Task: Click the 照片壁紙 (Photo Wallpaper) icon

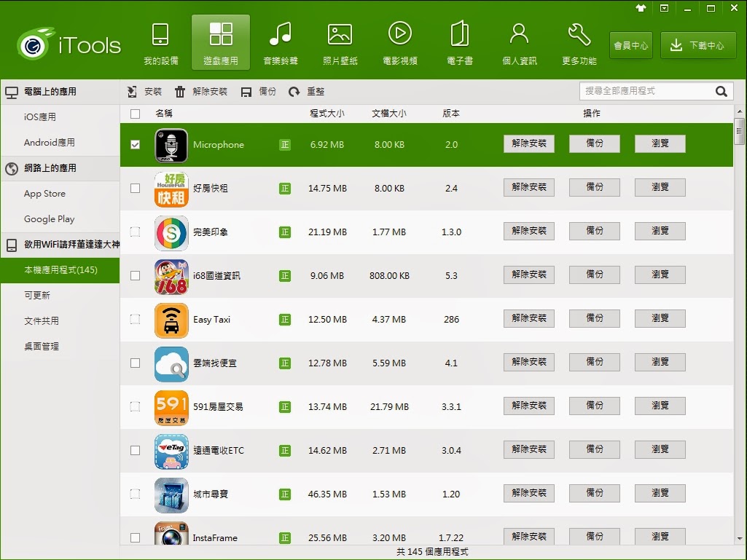Action: 340,42
